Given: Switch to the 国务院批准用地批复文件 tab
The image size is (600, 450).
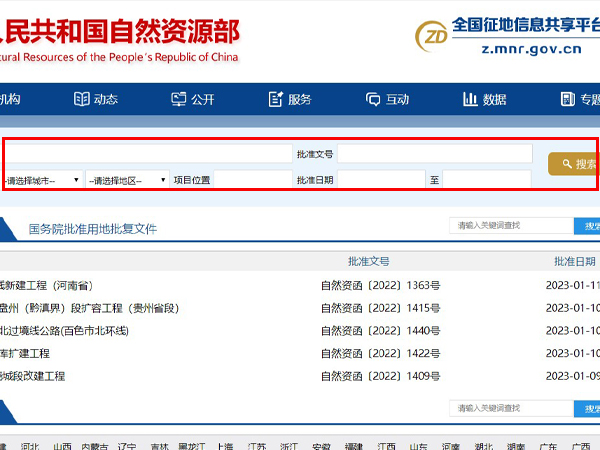Looking at the screenshot, I should 92,229.
